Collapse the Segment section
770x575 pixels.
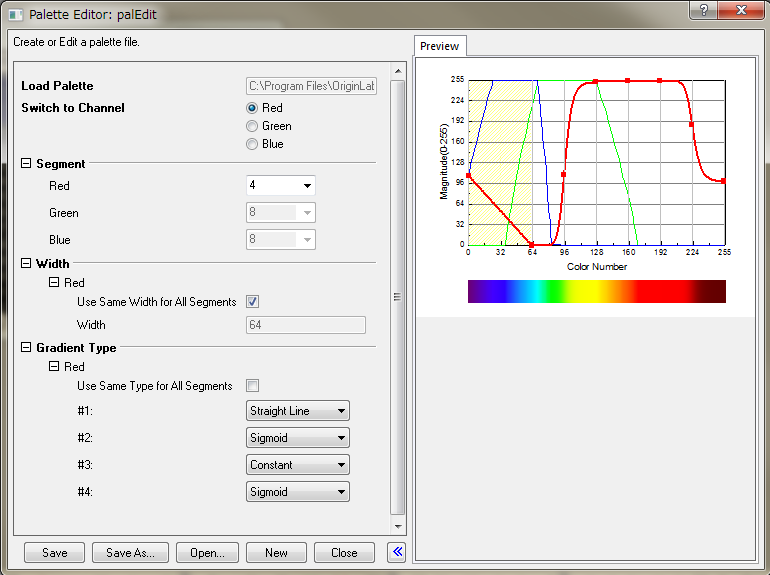coord(26,163)
